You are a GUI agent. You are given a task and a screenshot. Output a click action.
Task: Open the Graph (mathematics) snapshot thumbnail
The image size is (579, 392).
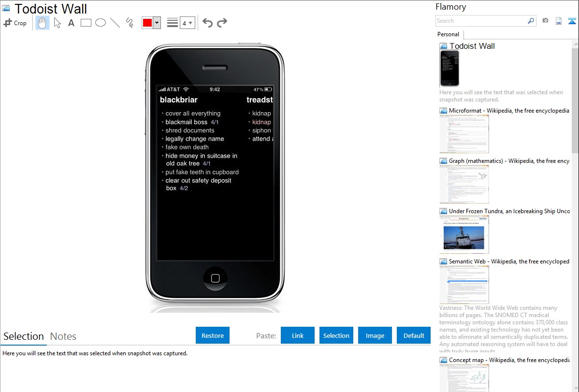pos(464,184)
